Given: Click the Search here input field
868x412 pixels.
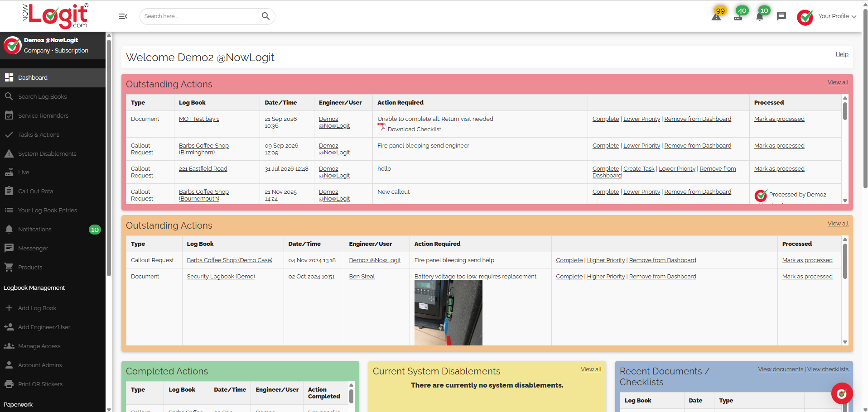Looking at the screenshot, I should [x=201, y=16].
